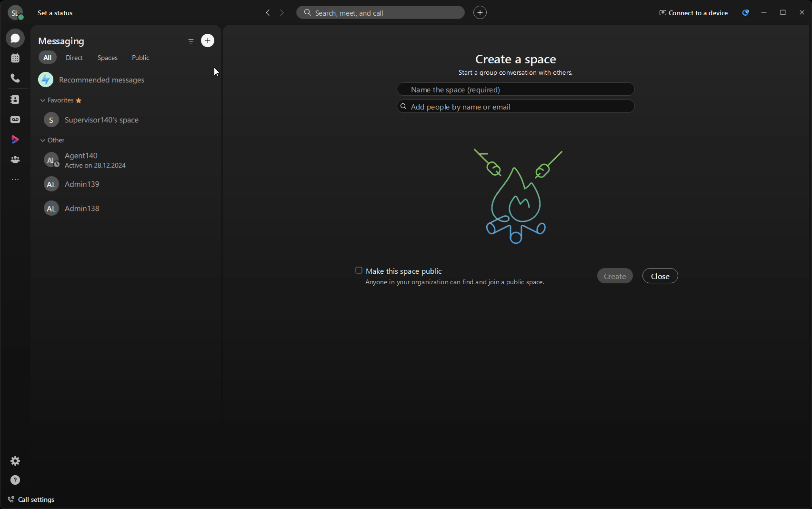The width and height of the screenshot is (812, 509).
Task: Click the blue status icon near Connect to a device
Action: (746, 13)
